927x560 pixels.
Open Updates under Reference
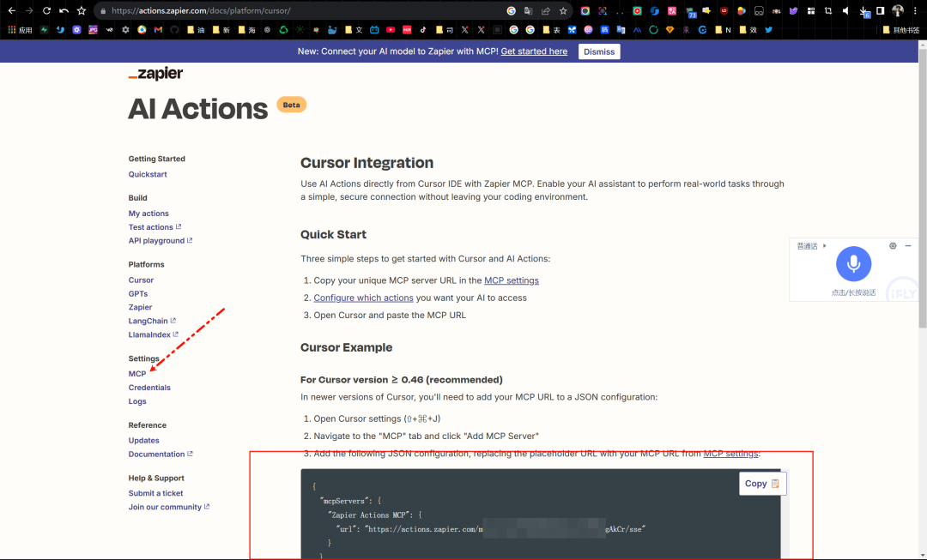coord(143,441)
